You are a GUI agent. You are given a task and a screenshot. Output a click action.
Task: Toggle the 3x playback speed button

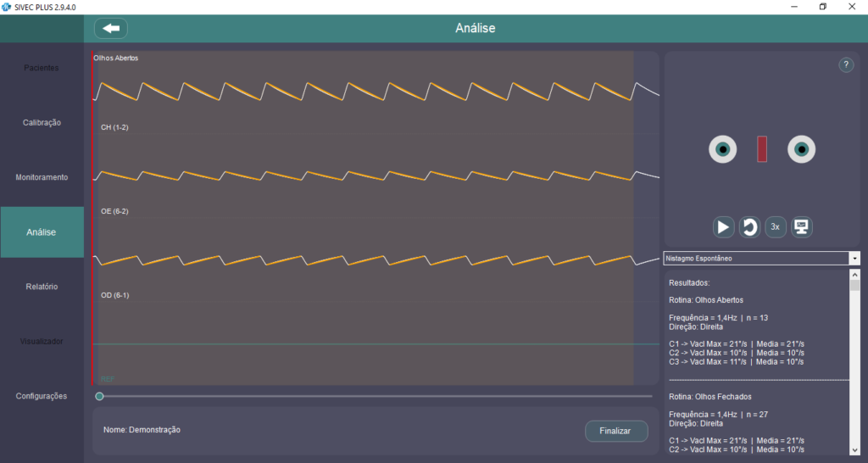click(x=775, y=226)
